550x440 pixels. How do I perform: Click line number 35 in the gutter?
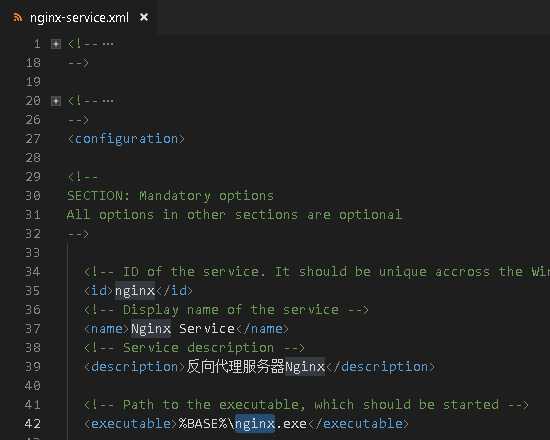pos(33,291)
